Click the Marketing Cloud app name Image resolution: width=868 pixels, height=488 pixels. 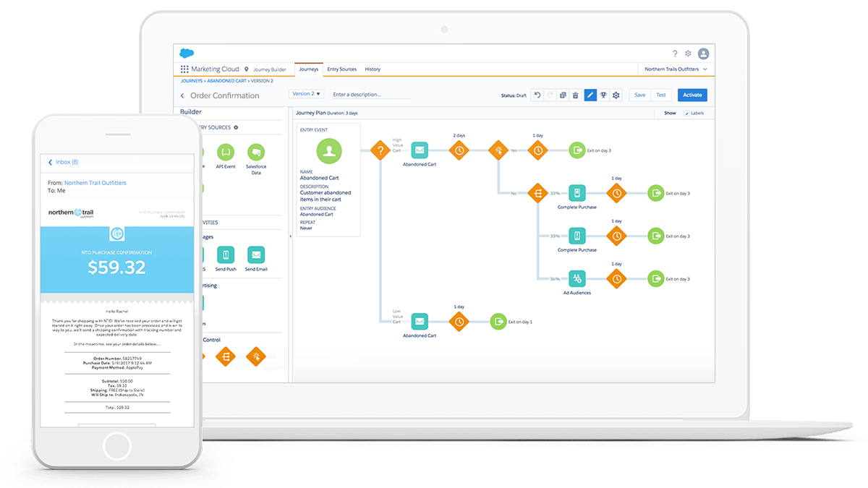(215, 69)
